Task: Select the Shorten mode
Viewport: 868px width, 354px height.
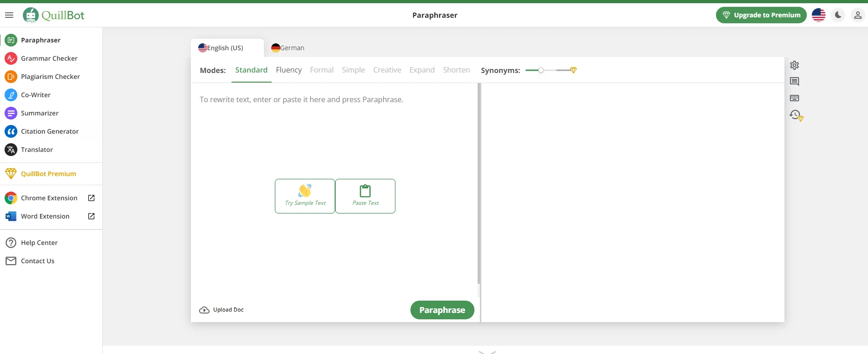Action: point(456,70)
